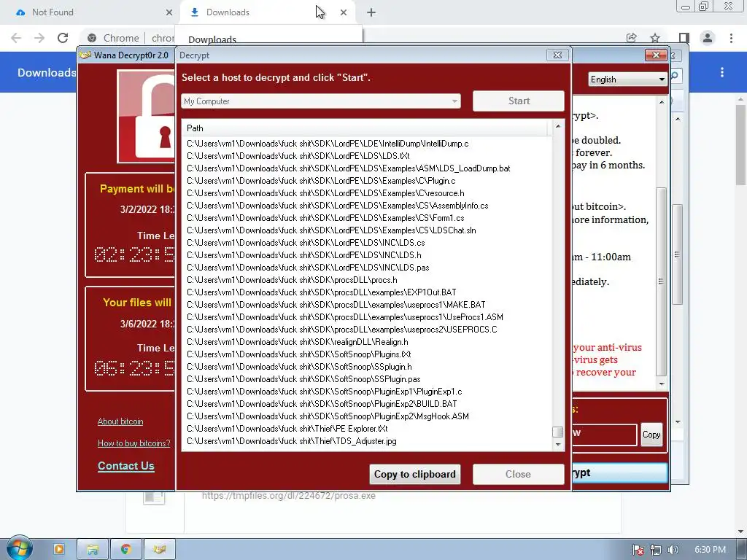The height and width of the screenshot is (560, 747).
Task: Open File Explorer taskbar icon
Action: click(x=93, y=549)
